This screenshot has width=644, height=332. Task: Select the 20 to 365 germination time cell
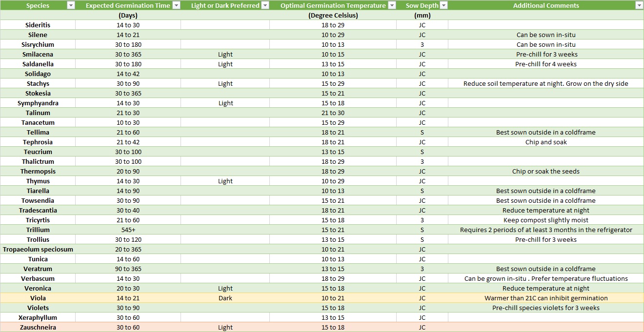click(x=128, y=249)
